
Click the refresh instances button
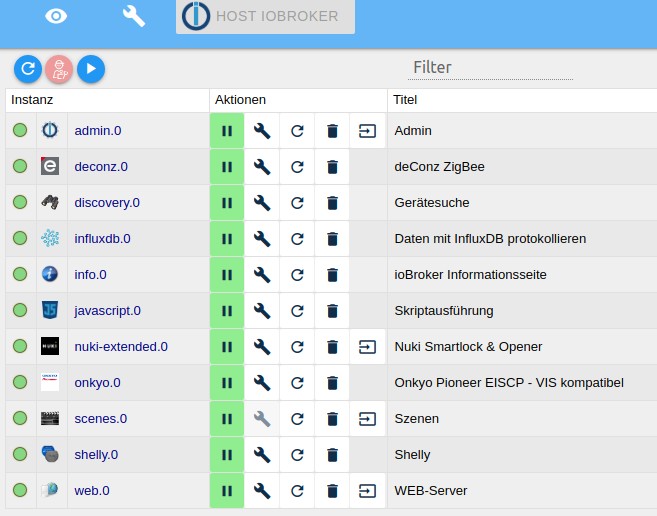click(28, 68)
